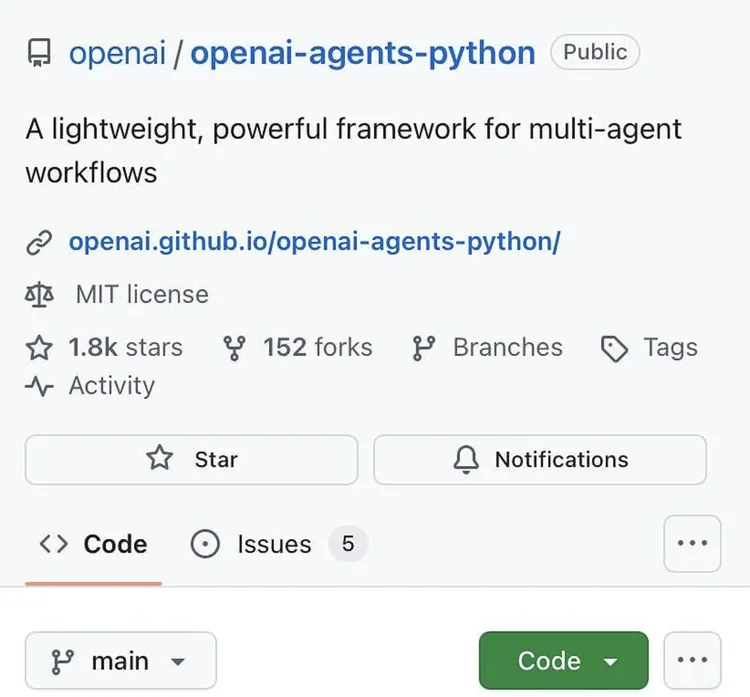Viewport: 750px width, 697px height.
Task: Open the Notifications bell button
Action: pos(540,459)
